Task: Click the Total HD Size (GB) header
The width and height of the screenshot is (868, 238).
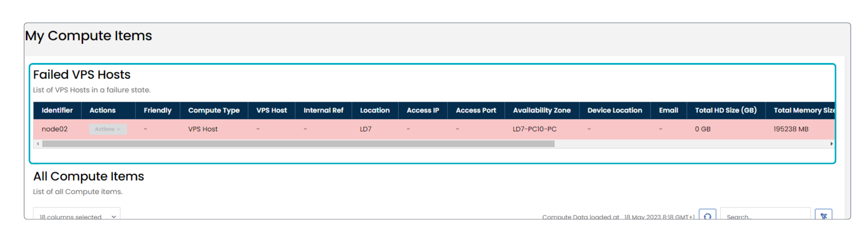Action: click(726, 110)
